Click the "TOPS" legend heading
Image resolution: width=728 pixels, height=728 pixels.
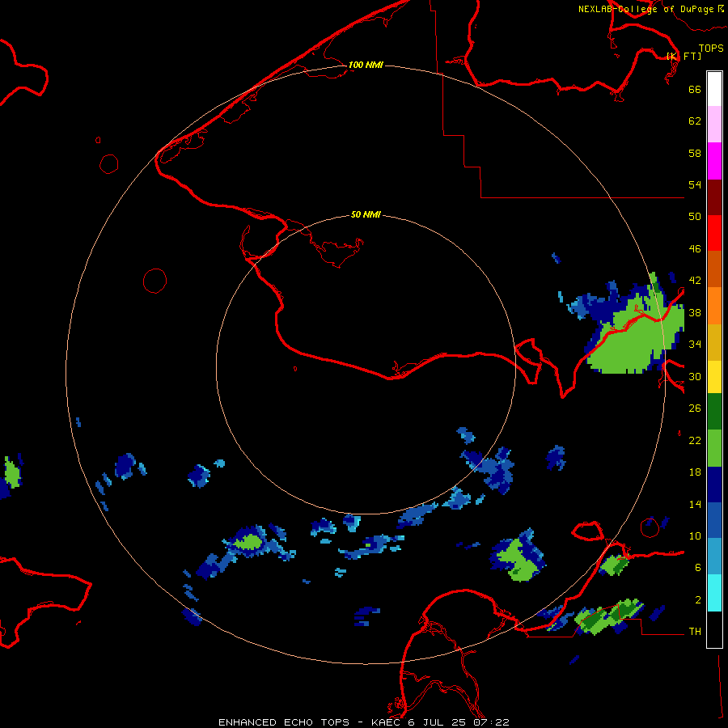711,49
